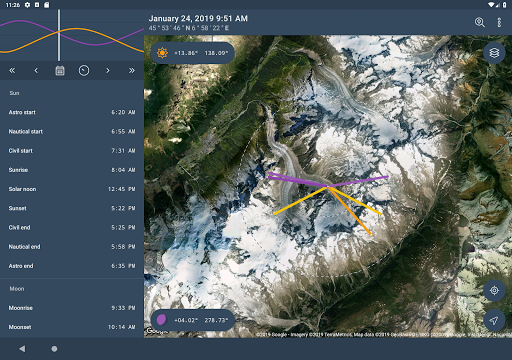Select the Solar noon 12:45 PM row
Viewport: 512px width, 360px height.
(72, 189)
